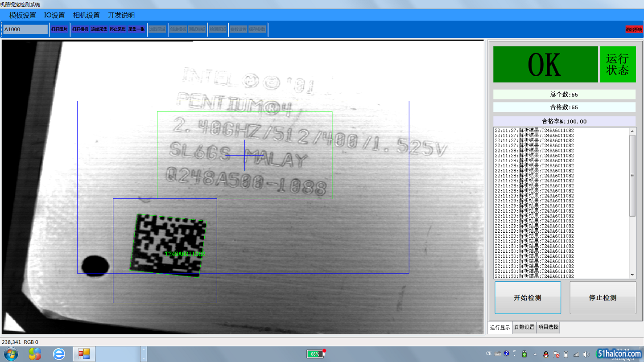
Task: Click the result log scrollbar thumb
Action: tap(632, 176)
